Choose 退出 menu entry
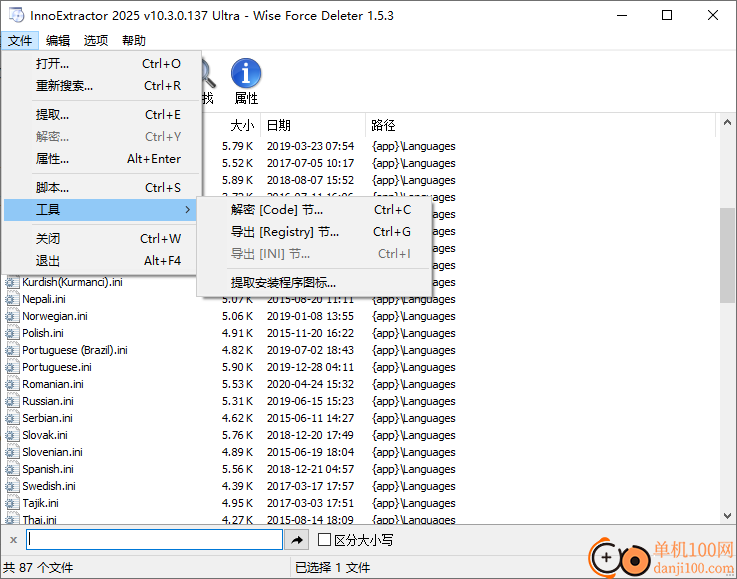Image resolution: width=737 pixels, height=579 pixels. [101, 261]
